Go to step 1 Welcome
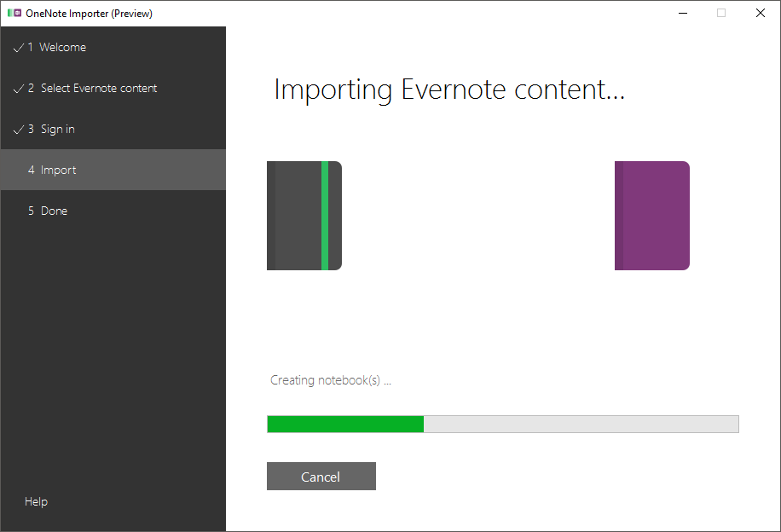This screenshot has width=781, height=532. pos(113,48)
